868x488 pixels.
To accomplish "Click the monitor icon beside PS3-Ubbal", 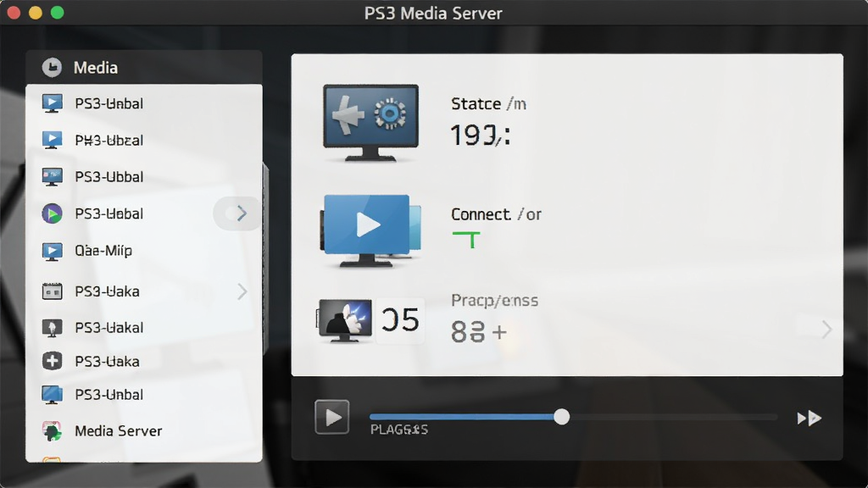I will click(x=52, y=177).
